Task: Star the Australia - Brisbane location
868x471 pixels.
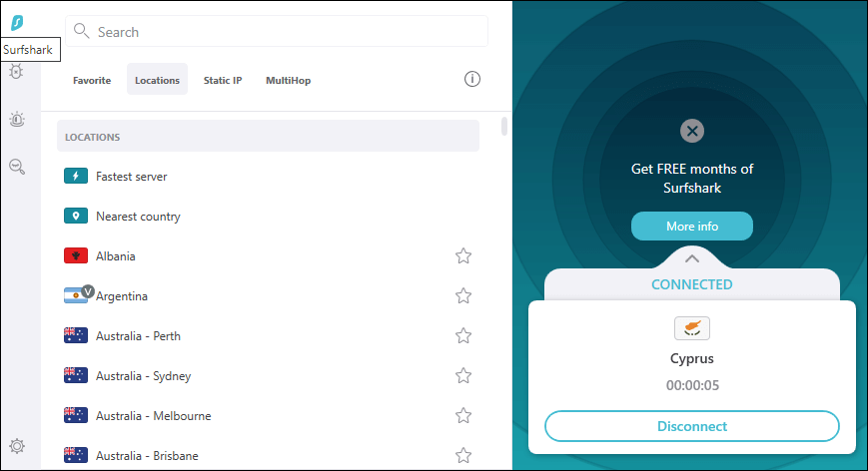Action: click(x=463, y=455)
